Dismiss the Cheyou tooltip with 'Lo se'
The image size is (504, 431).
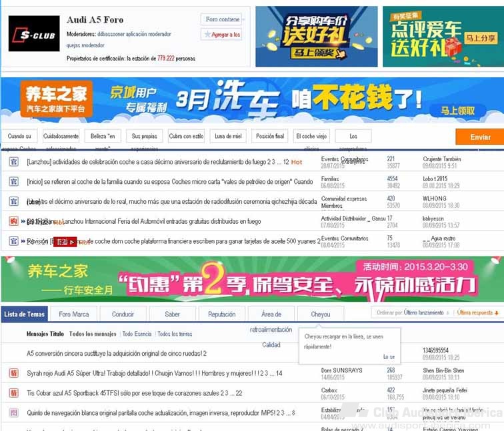pyautogui.click(x=389, y=357)
